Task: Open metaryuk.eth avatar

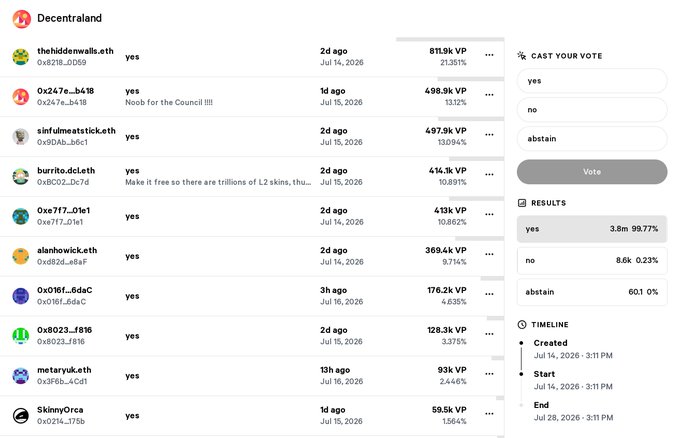Action: 20,376
